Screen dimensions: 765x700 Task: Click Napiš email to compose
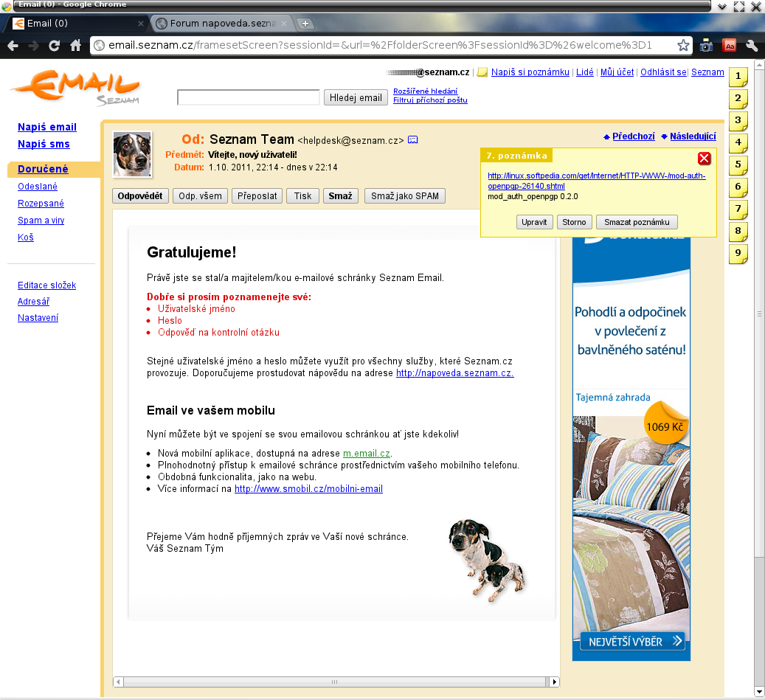(x=47, y=127)
